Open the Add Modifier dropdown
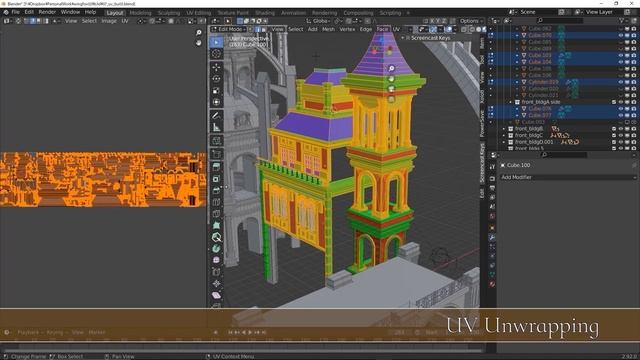Screen dimensions: 640x360 [568, 178]
